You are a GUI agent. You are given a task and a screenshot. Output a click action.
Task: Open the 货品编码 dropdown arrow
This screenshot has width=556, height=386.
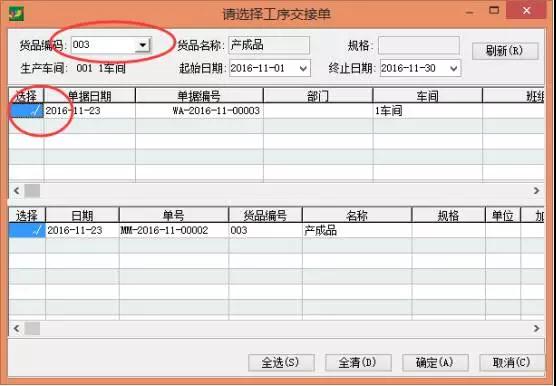tap(143, 45)
